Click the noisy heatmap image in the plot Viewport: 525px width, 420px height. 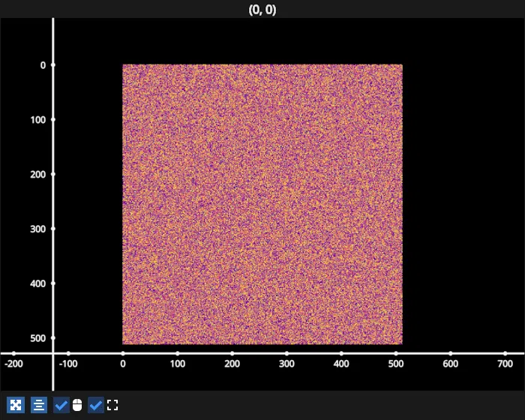[262, 204]
